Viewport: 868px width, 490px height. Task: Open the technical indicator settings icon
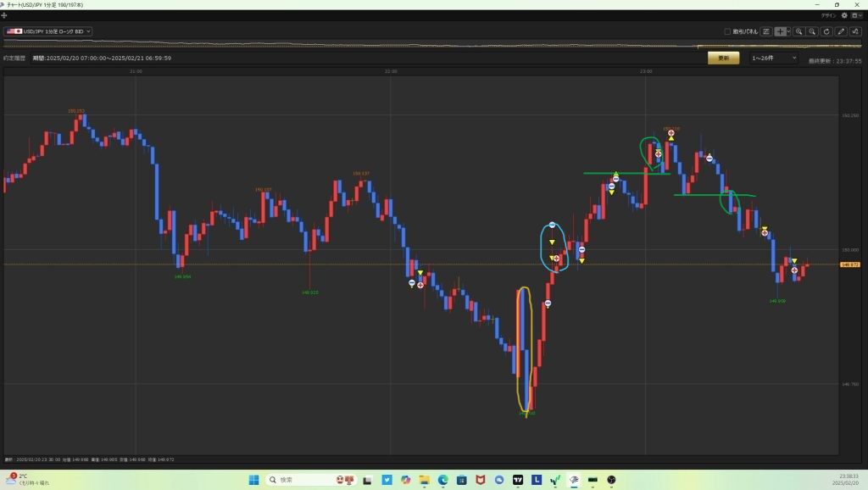(x=855, y=31)
